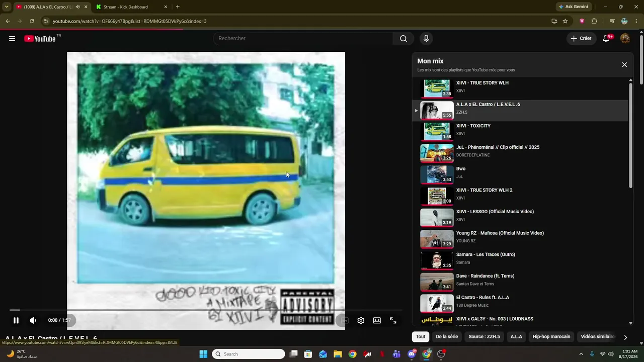Click the Ask Gemini button

(573, 7)
